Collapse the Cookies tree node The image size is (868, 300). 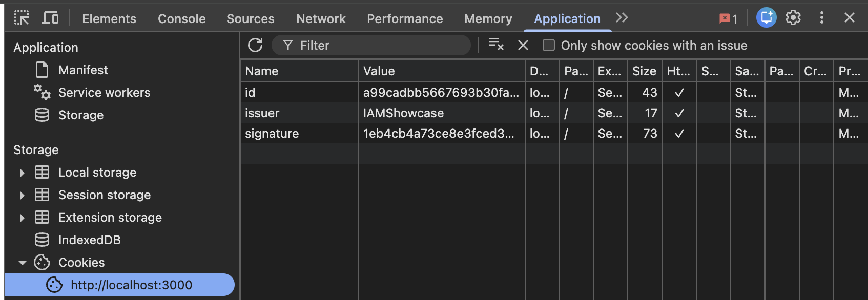(22, 263)
